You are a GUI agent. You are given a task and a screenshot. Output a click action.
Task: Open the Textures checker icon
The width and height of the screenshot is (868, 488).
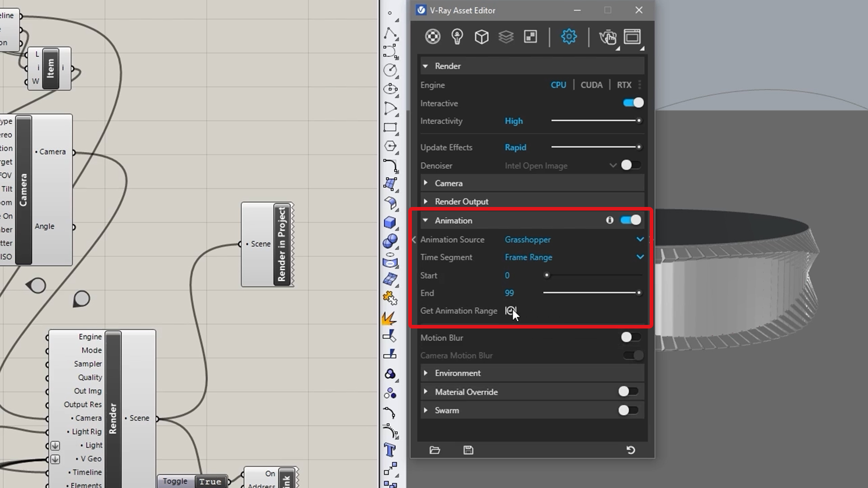pos(530,37)
